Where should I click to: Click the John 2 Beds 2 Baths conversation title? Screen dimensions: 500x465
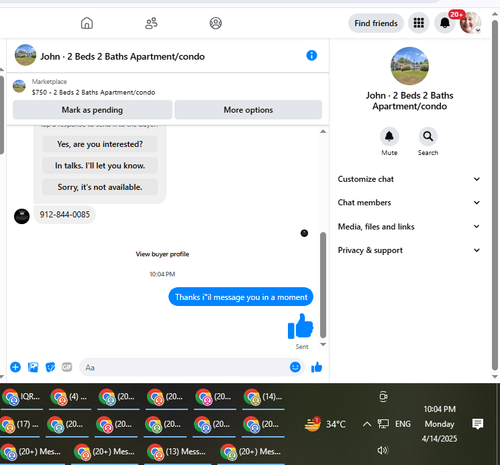coord(122,56)
